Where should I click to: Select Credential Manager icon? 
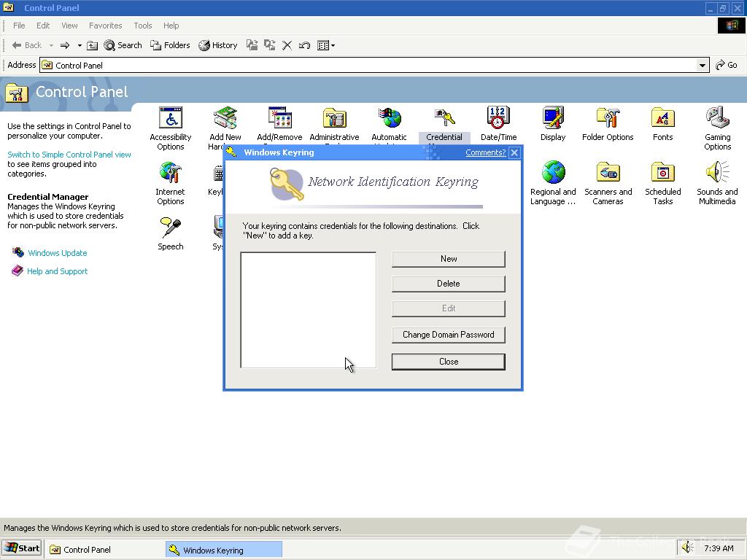tap(444, 118)
